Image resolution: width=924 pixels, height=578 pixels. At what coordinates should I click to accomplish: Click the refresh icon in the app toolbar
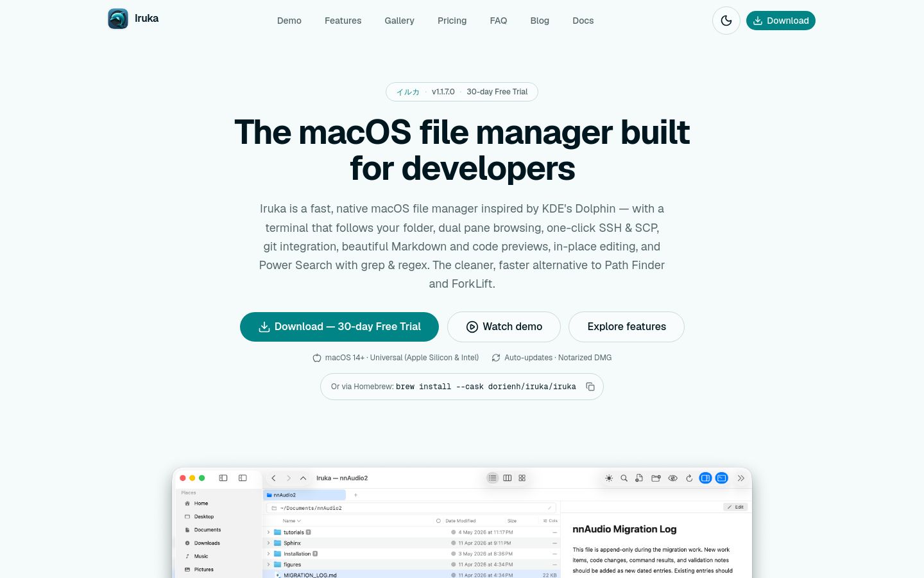689,478
